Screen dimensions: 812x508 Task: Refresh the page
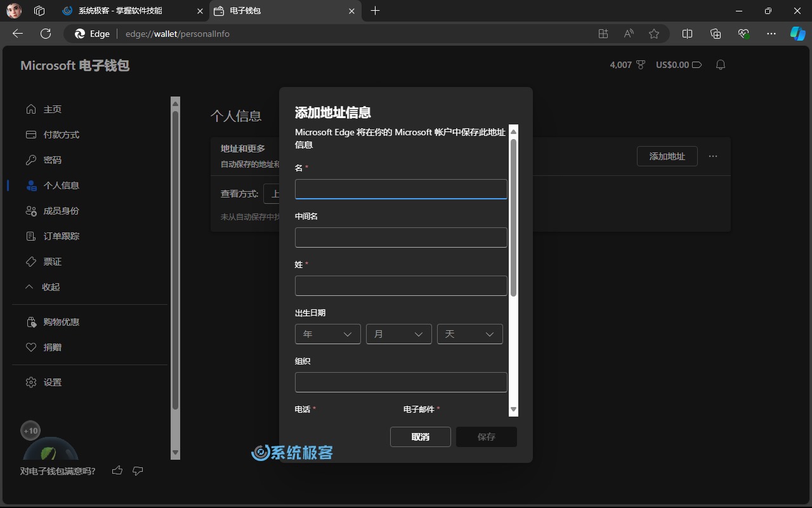pos(45,34)
